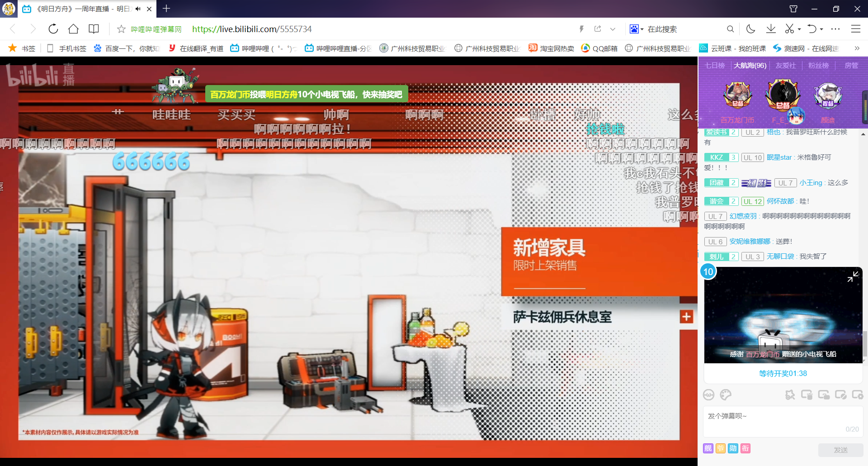This screenshot has width=868, height=466.
Task: Open the QQ邮箱 bookmark
Action: coord(599,48)
